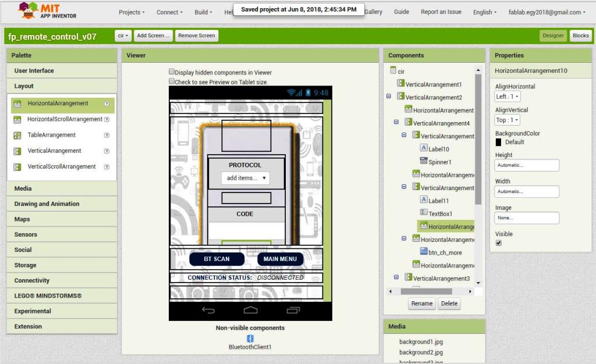Viewport: 596px width, 364px height.
Task: Open the add items spinner in preview
Action: (246, 178)
